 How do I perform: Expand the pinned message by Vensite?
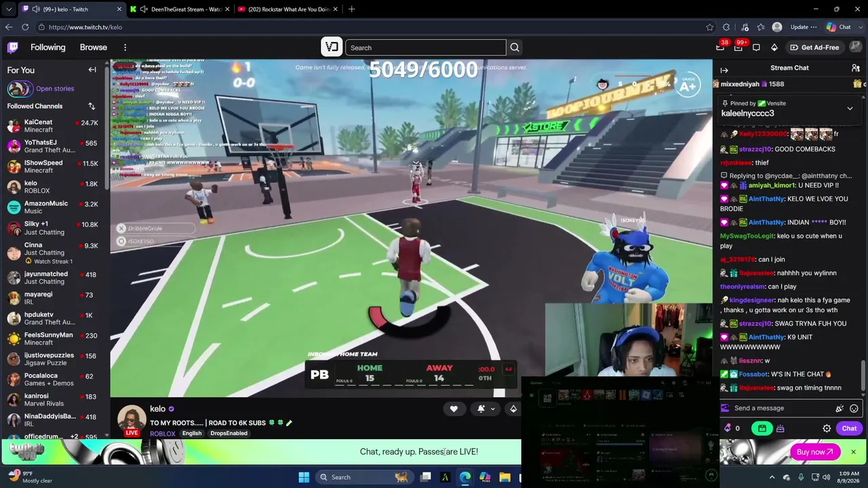(x=850, y=108)
